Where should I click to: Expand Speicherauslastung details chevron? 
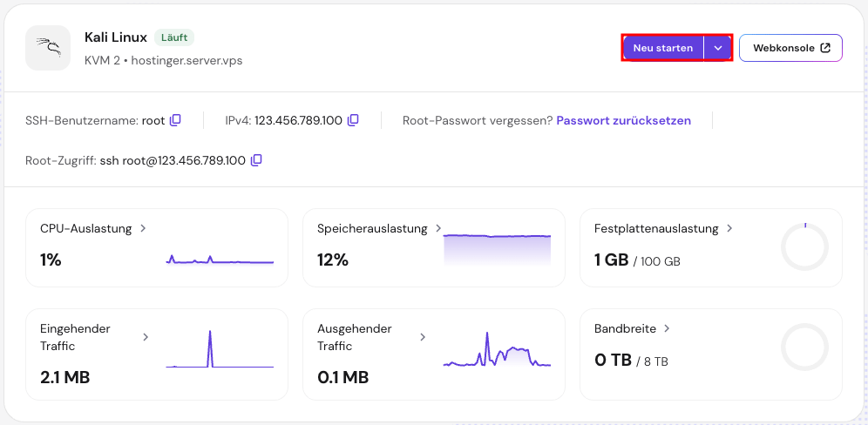pyautogui.click(x=438, y=228)
